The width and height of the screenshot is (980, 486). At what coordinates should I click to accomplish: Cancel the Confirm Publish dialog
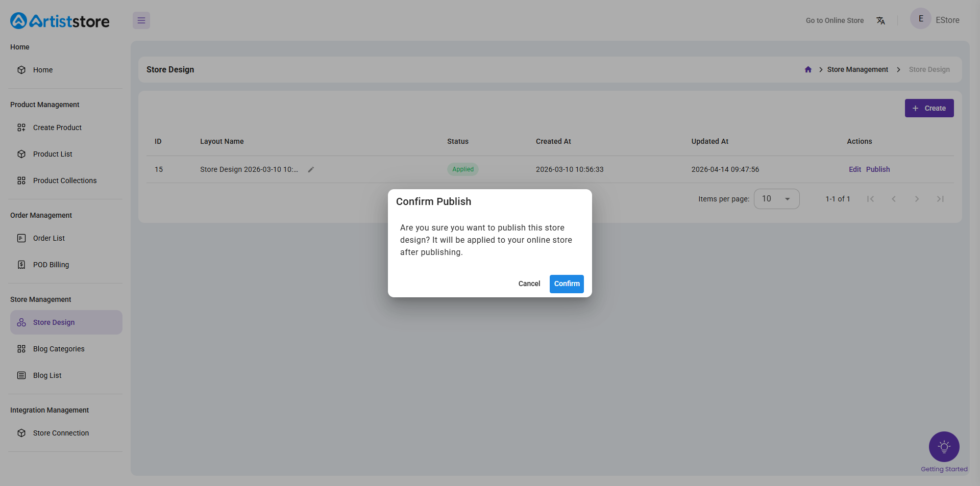pos(529,284)
